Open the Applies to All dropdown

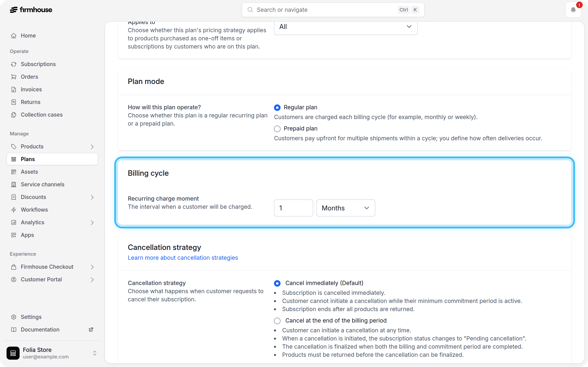pos(345,27)
